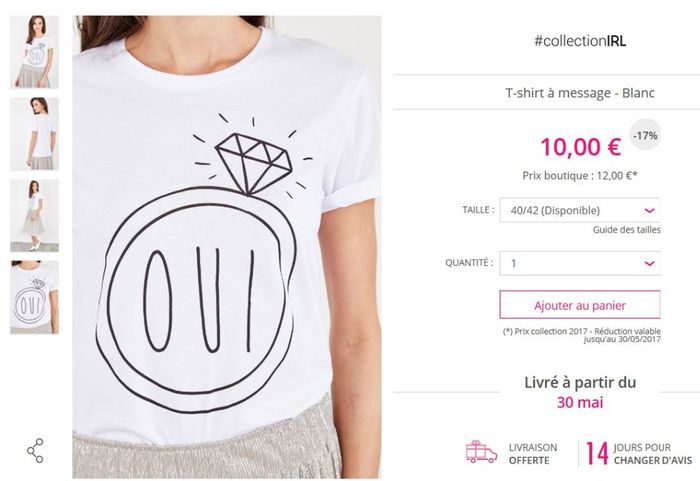Show the back-view model thumbnail
700x481 pixels.
[x=34, y=133]
